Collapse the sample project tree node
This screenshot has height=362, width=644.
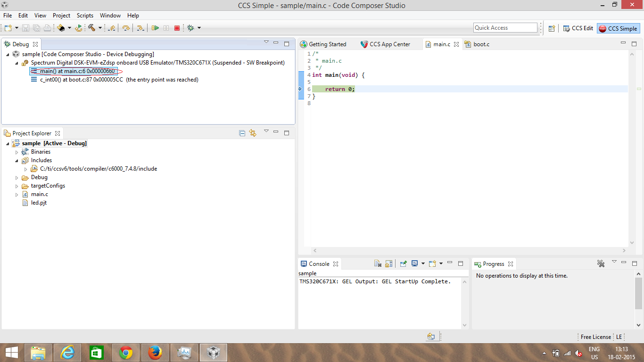click(8, 143)
